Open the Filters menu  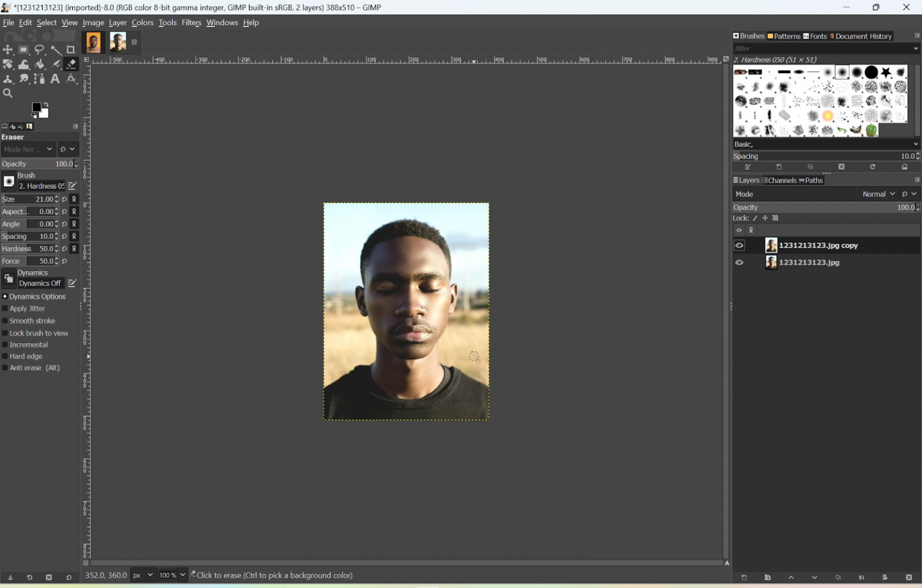pyautogui.click(x=191, y=22)
